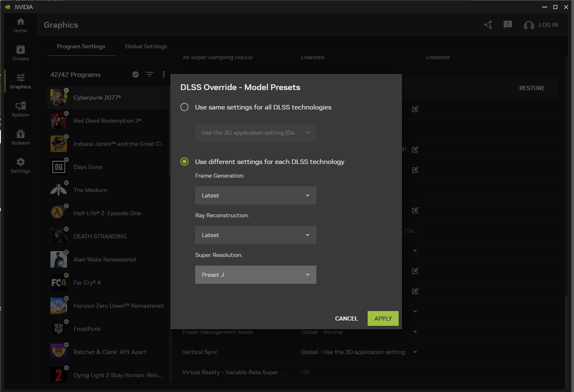Viewport: 574px width, 392px height.
Task: Click the user avatar icon
Action: 529,25
